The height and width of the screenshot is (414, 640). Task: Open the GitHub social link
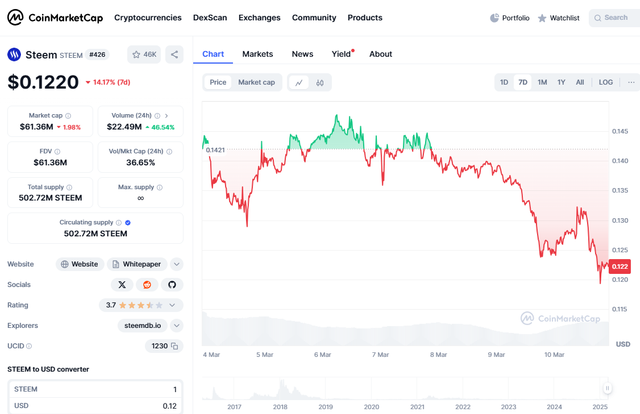(x=172, y=285)
